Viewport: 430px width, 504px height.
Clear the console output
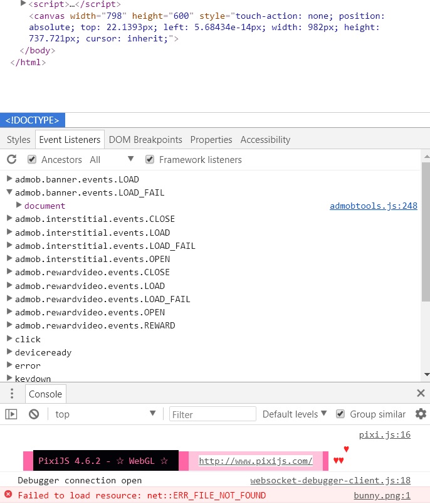pyautogui.click(x=34, y=414)
